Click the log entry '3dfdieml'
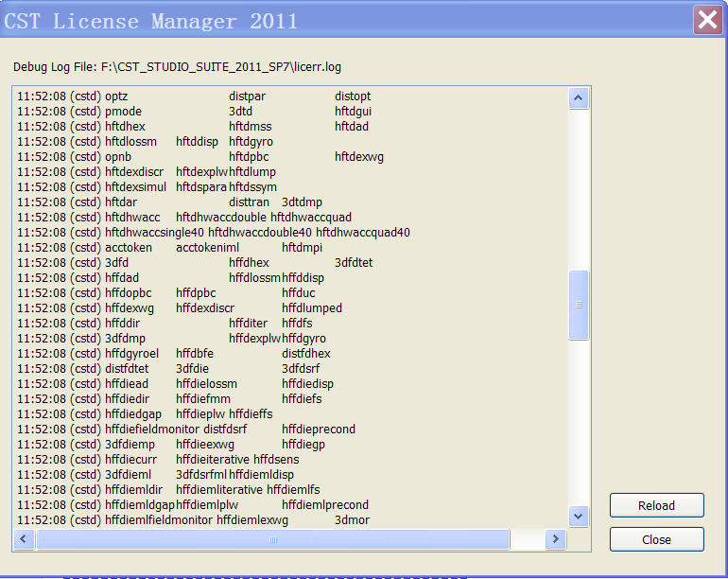The height and width of the screenshot is (579, 728). pyautogui.click(x=128, y=475)
